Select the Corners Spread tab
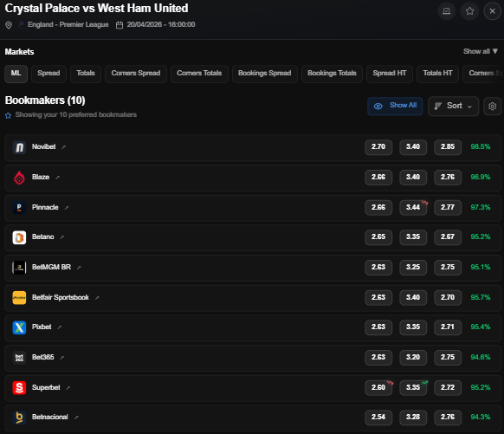Screen dimensions: 504x434 pyautogui.click(x=136, y=74)
